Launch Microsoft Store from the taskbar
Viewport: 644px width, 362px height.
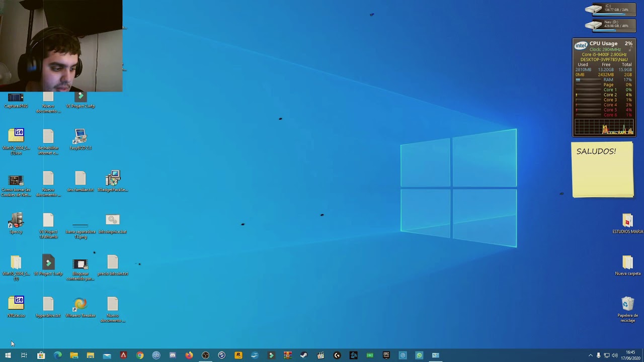point(41,355)
